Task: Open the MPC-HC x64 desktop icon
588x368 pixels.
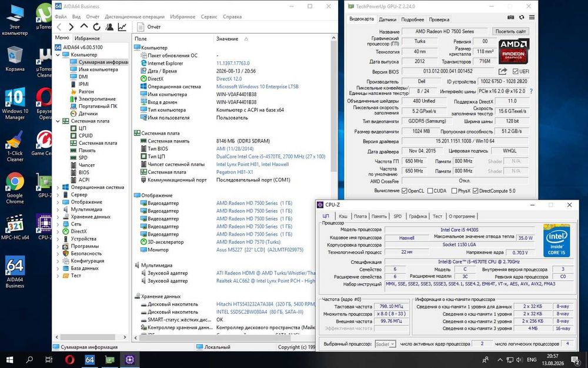Action: [x=15, y=227]
